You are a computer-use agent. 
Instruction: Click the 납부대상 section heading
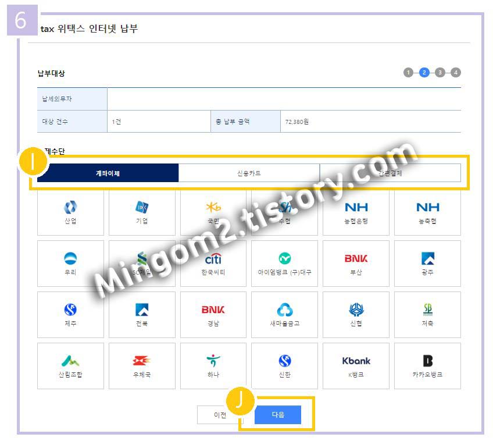click(51, 73)
